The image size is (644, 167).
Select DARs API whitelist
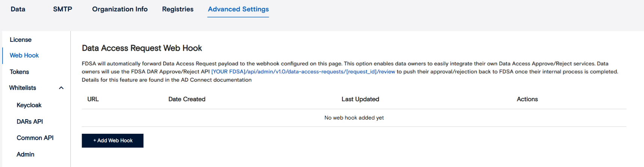(x=30, y=121)
